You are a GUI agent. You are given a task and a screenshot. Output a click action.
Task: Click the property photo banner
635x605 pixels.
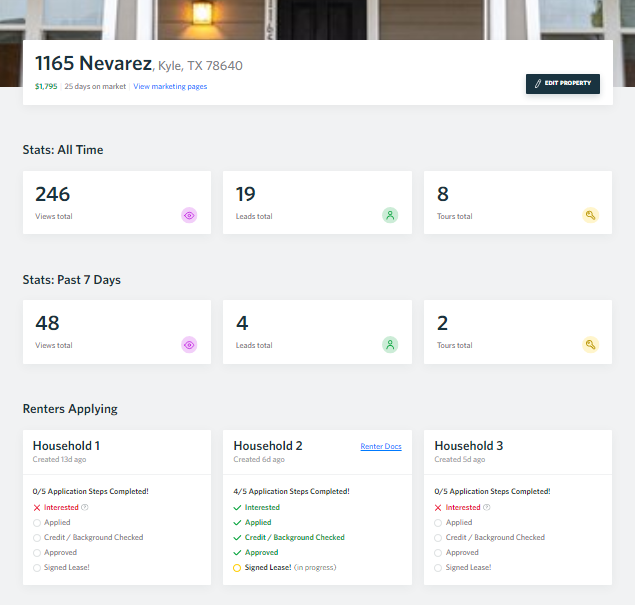point(318,19)
